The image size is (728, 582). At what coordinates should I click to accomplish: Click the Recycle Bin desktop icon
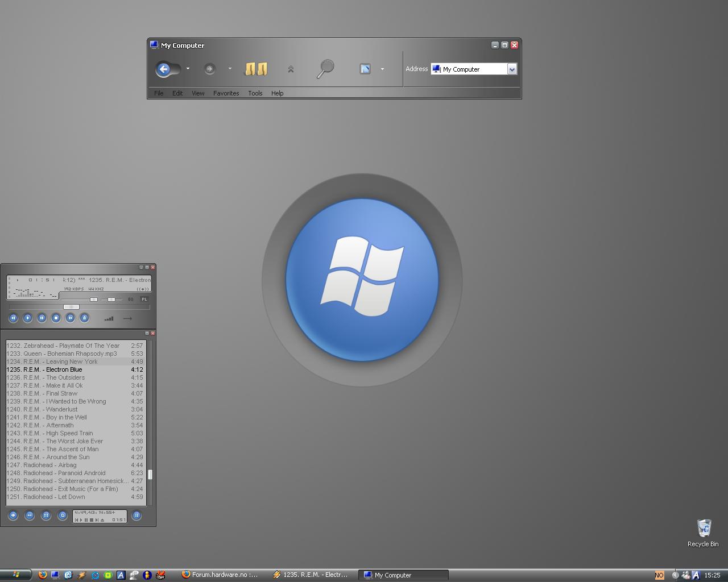point(704,533)
